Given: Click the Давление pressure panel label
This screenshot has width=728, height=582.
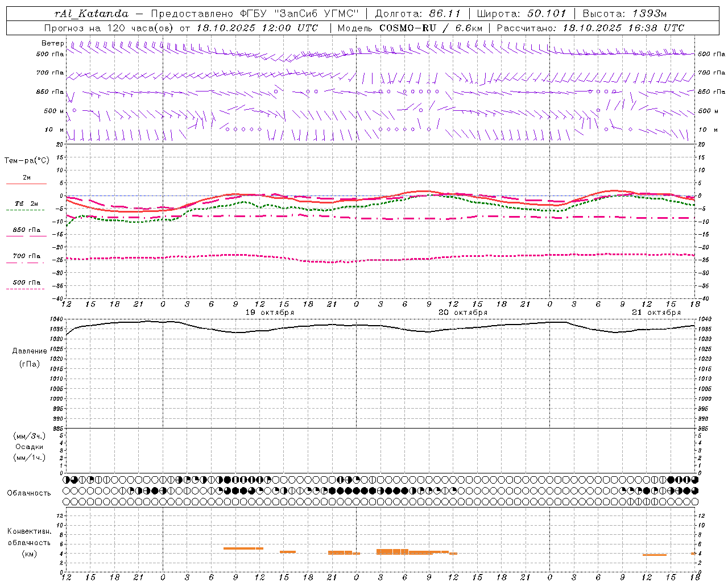Looking at the screenshot, I should pyautogui.click(x=30, y=351).
